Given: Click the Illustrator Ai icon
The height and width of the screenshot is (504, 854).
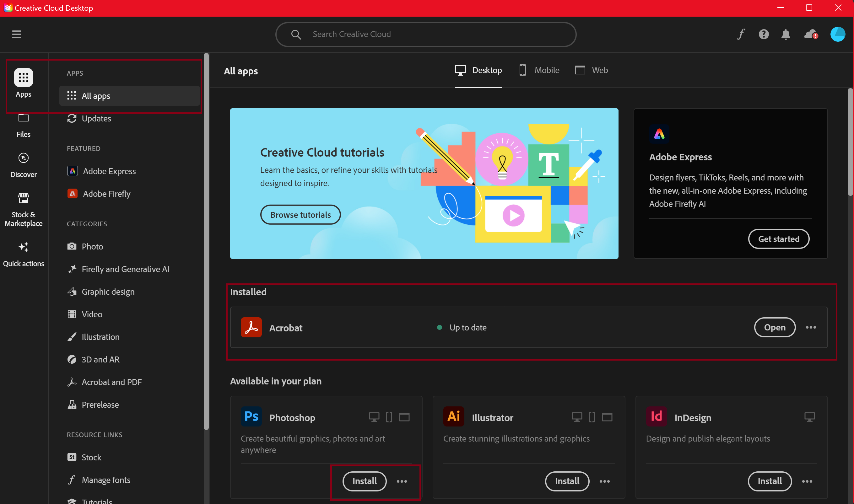Looking at the screenshot, I should (453, 416).
